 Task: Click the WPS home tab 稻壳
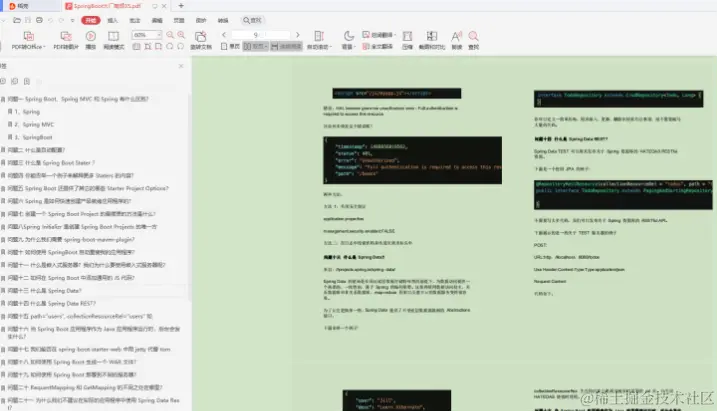click(x=19, y=6)
